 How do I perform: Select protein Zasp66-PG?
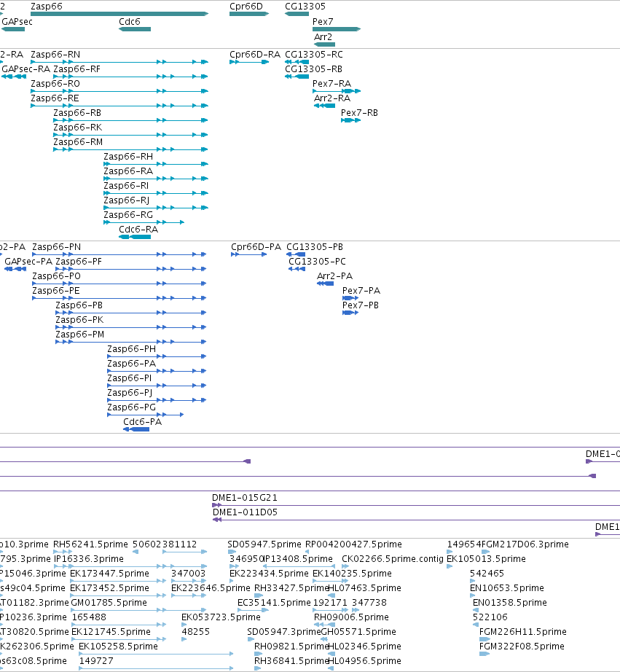pos(132,407)
